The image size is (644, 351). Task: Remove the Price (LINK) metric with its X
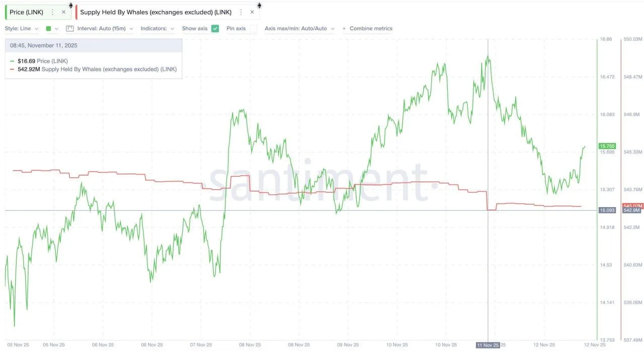pyautogui.click(x=63, y=12)
